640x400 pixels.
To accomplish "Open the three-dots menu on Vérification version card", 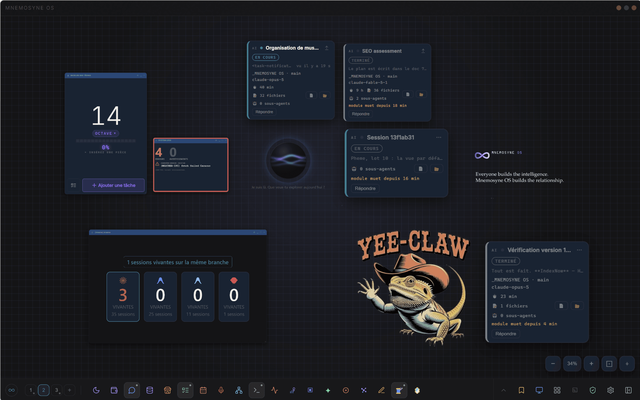I will pyautogui.click(x=579, y=250).
